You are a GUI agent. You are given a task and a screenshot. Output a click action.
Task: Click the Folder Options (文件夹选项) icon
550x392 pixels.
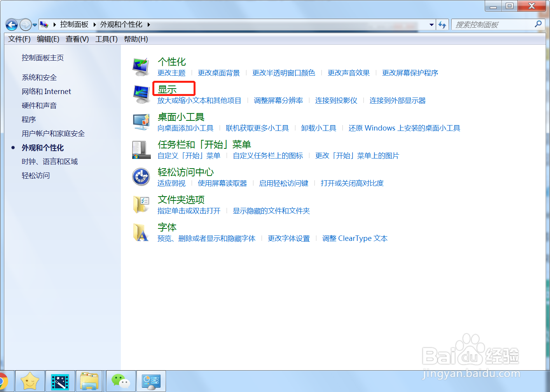pos(141,204)
